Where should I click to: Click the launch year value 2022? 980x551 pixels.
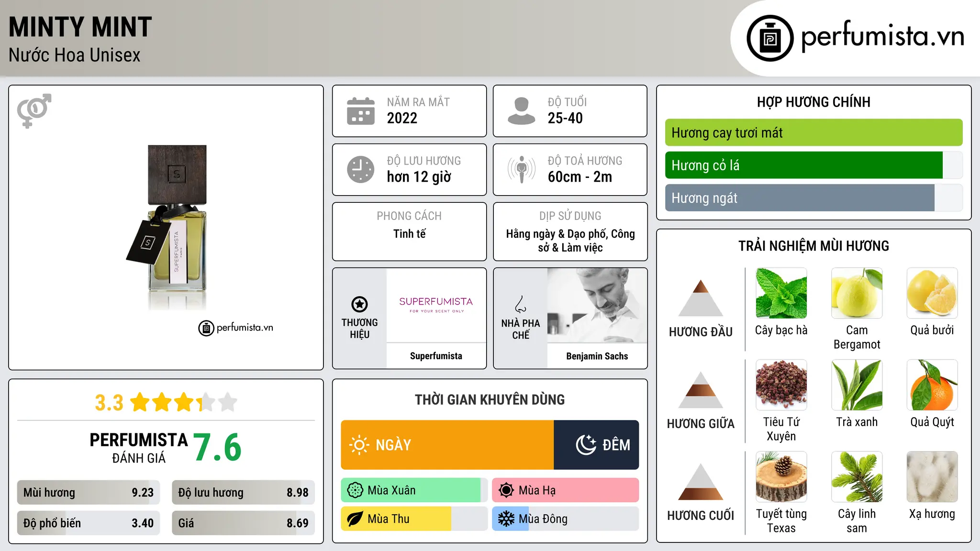[x=402, y=118]
